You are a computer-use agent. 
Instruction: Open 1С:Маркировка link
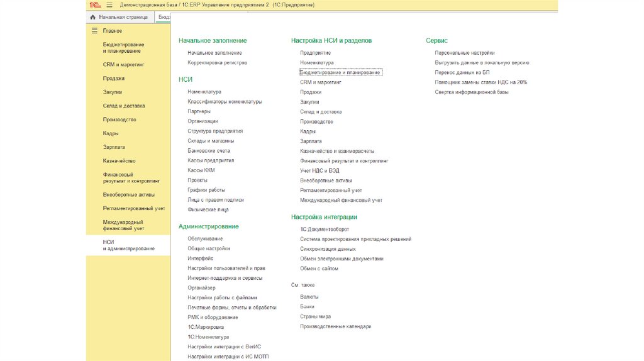click(206, 327)
